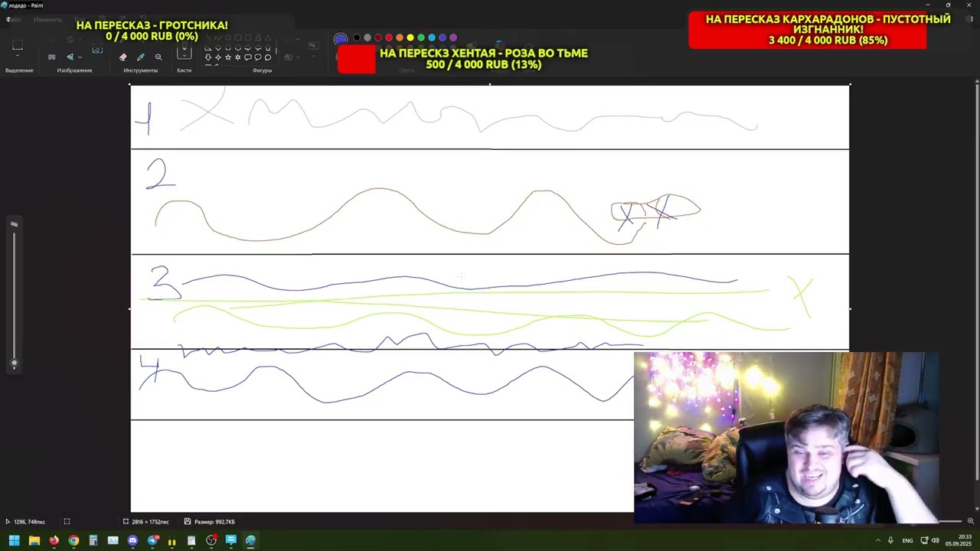The image size is (980, 551).
Task: Open Firefox from the taskbar
Action: tap(54, 540)
